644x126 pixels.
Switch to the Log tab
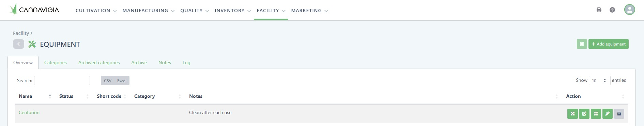click(x=186, y=62)
